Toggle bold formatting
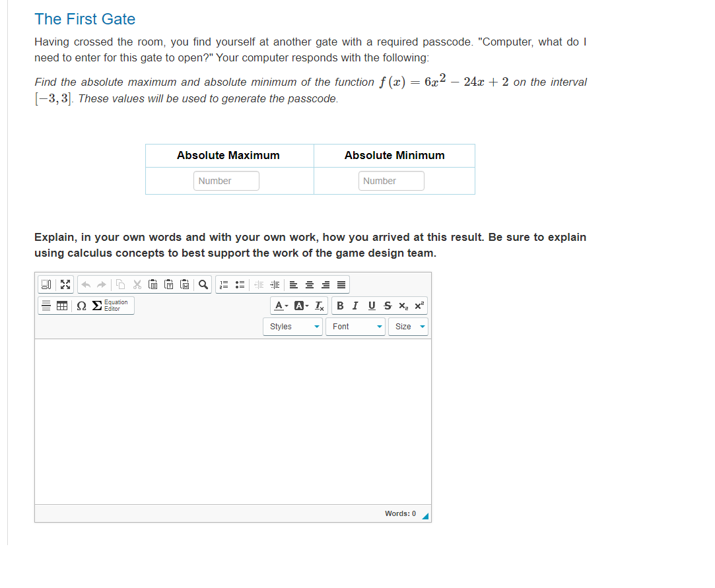Viewport: 715px width, 588px height. pos(340,306)
